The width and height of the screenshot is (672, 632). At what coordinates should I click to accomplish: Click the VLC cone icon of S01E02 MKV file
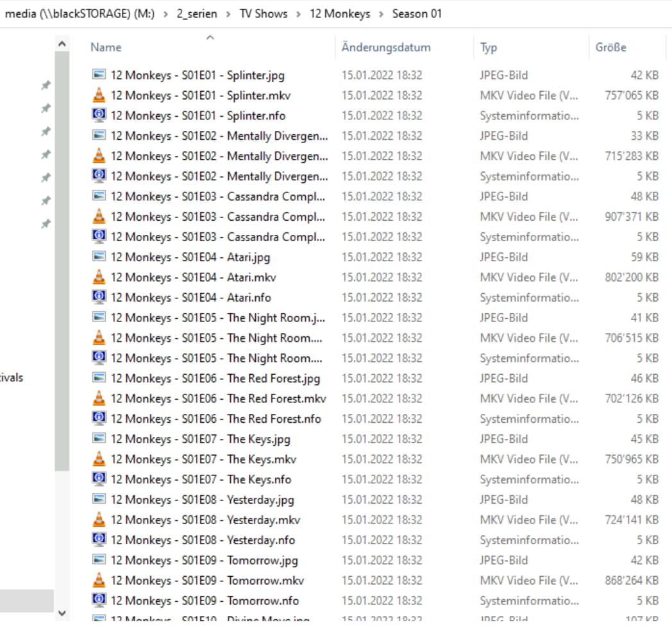coord(99,155)
